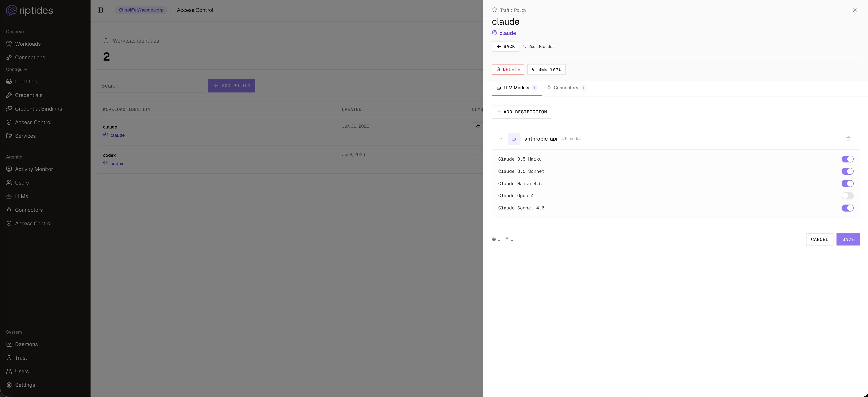The height and width of the screenshot is (397, 868).
Task: Select the codex policy row name
Action: tap(109, 155)
